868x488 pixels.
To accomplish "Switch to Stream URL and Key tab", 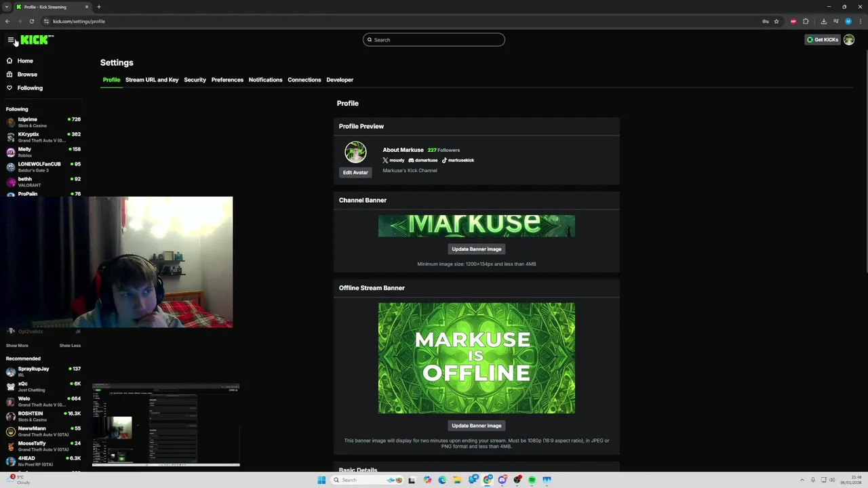I will [x=152, y=80].
